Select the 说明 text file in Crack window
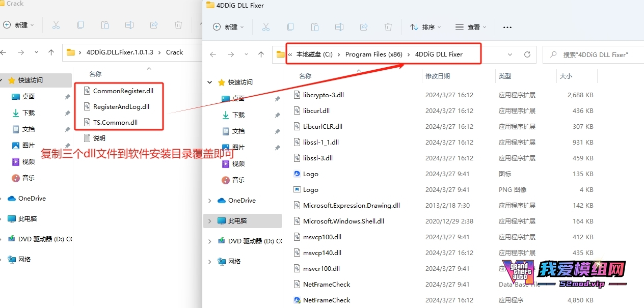The width and height of the screenshot is (644, 308). coord(99,138)
